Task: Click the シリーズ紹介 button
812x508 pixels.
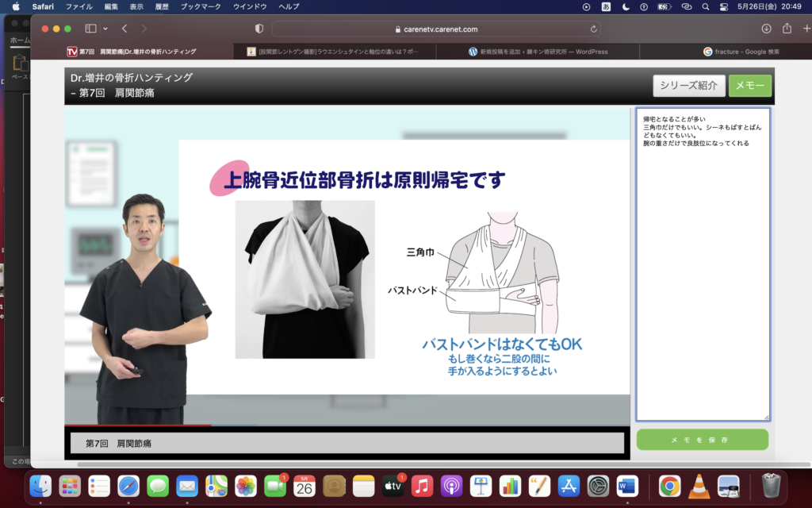Action: pyautogui.click(x=688, y=86)
